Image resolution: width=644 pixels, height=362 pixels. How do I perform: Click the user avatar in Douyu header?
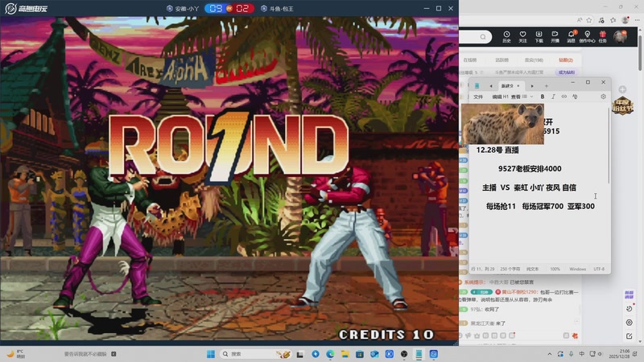tap(620, 36)
